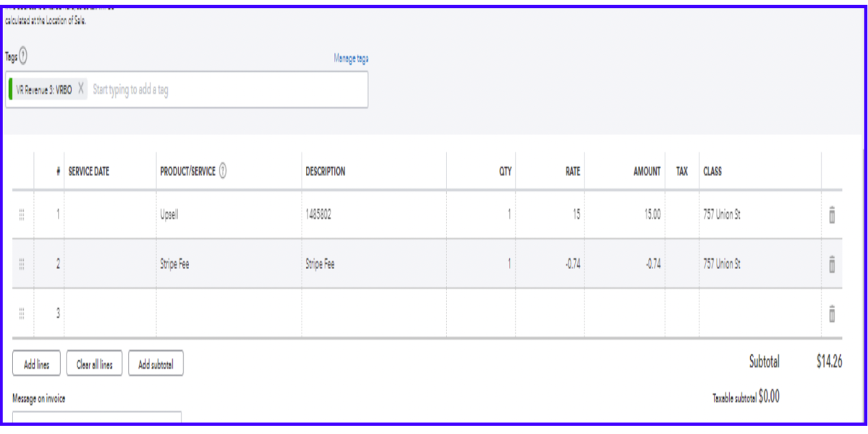Remove the VR Revenue 5: VRBO tag
The image size is (868, 434).
(81, 90)
